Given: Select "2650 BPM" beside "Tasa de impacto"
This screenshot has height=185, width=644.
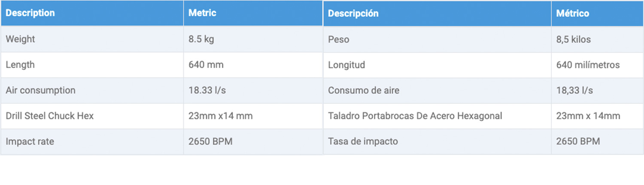Looking at the screenshot, I should [578, 141].
